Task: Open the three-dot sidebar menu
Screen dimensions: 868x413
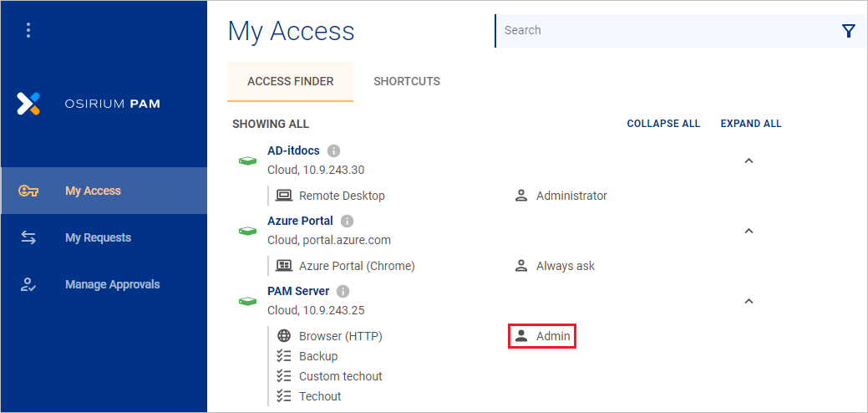Action: (x=28, y=30)
